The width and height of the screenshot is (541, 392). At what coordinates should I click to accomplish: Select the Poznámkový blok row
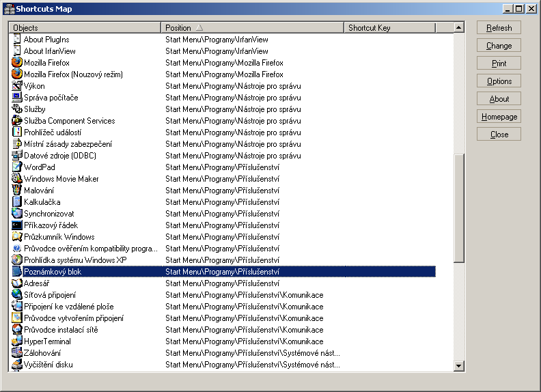click(223, 272)
